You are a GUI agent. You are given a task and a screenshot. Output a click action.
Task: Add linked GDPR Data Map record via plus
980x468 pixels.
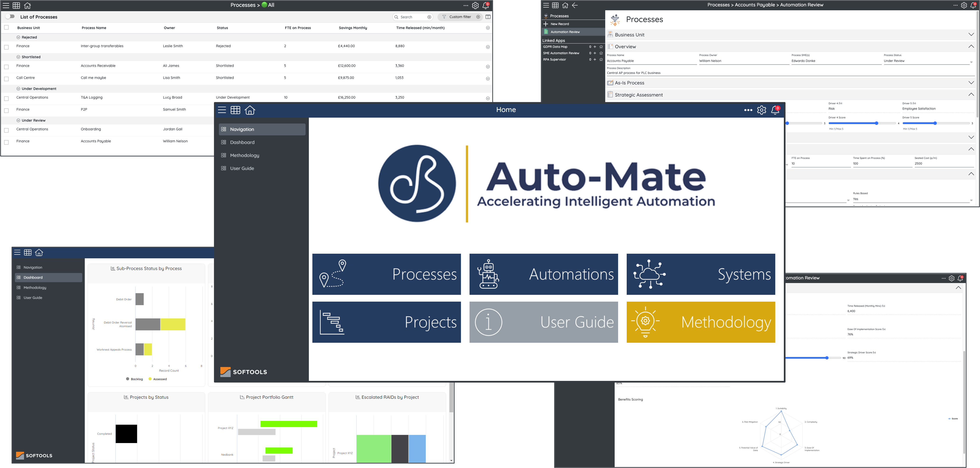(595, 47)
